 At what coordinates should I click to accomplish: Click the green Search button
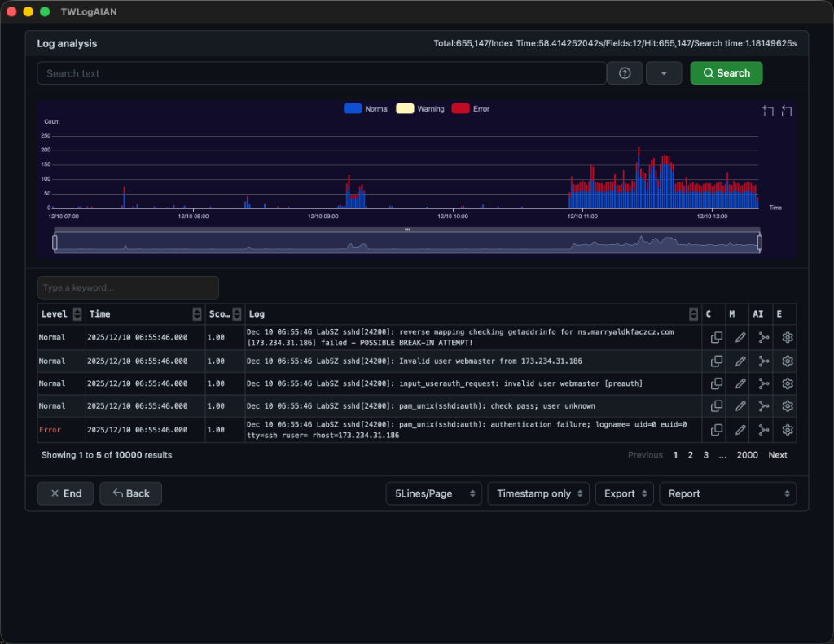[726, 73]
